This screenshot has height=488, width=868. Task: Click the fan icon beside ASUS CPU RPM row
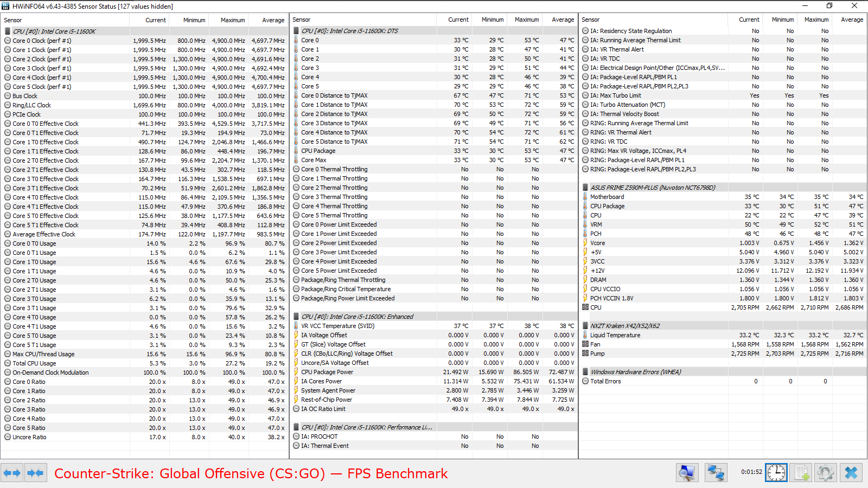tap(585, 307)
